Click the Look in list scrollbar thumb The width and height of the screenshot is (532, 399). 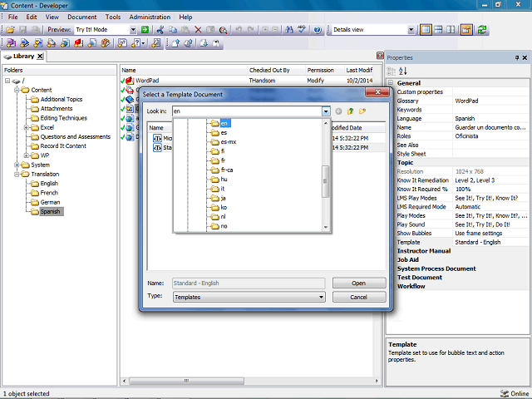(x=325, y=181)
